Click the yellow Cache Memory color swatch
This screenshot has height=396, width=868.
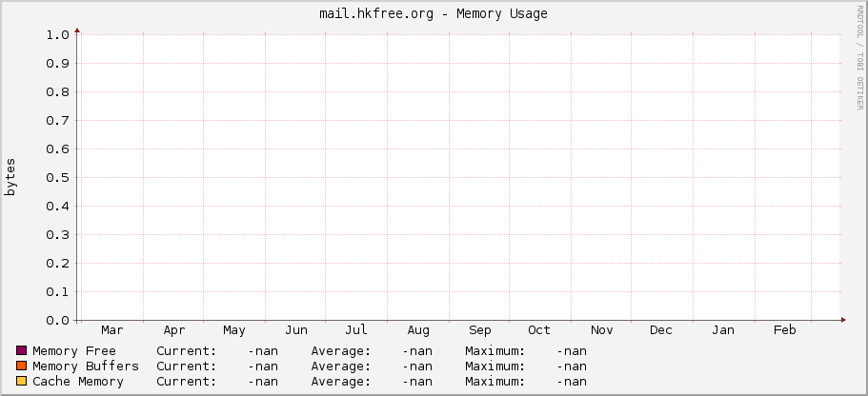[x=22, y=381]
